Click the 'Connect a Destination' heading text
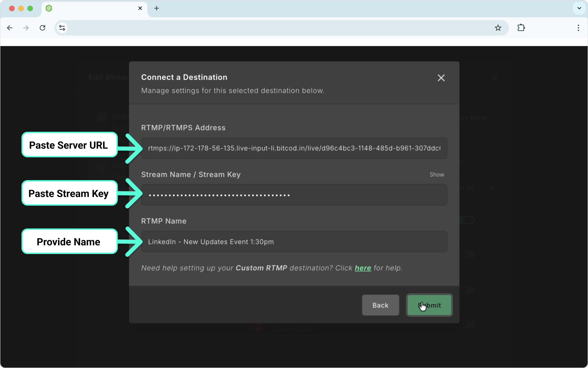Viewport: 588px width, 368px height. click(x=184, y=77)
